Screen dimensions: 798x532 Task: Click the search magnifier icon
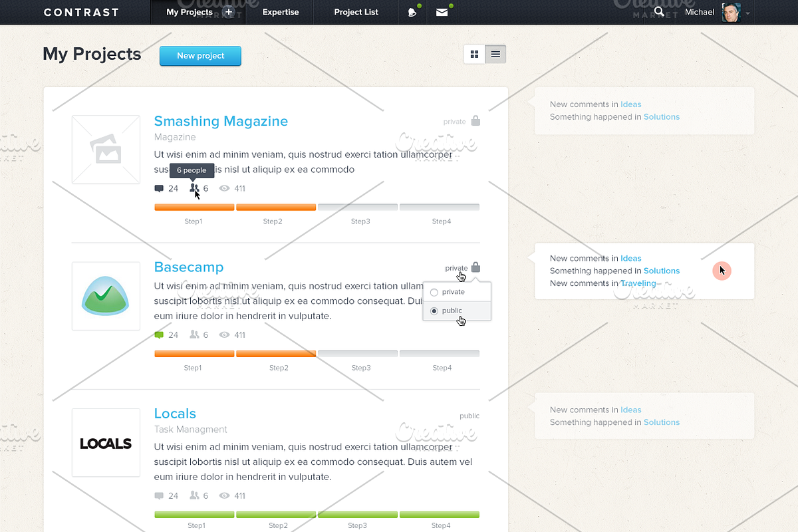tap(659, 11)
